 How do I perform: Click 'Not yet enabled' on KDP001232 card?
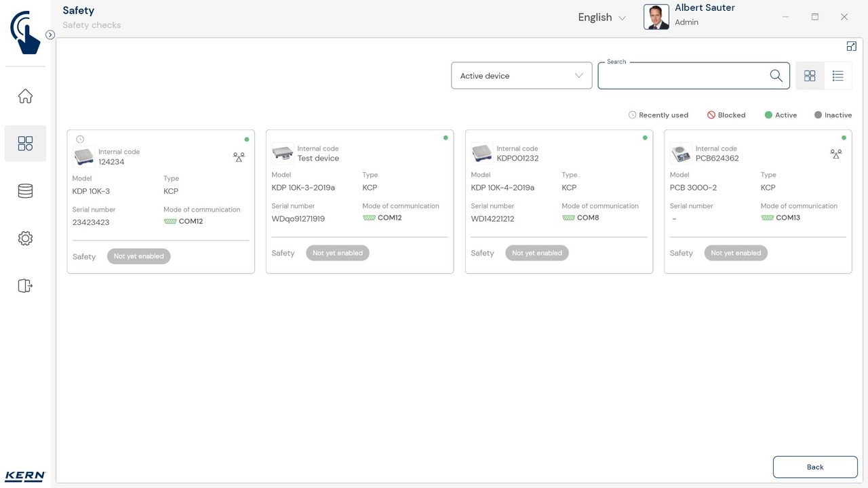(x=536, y=253)
